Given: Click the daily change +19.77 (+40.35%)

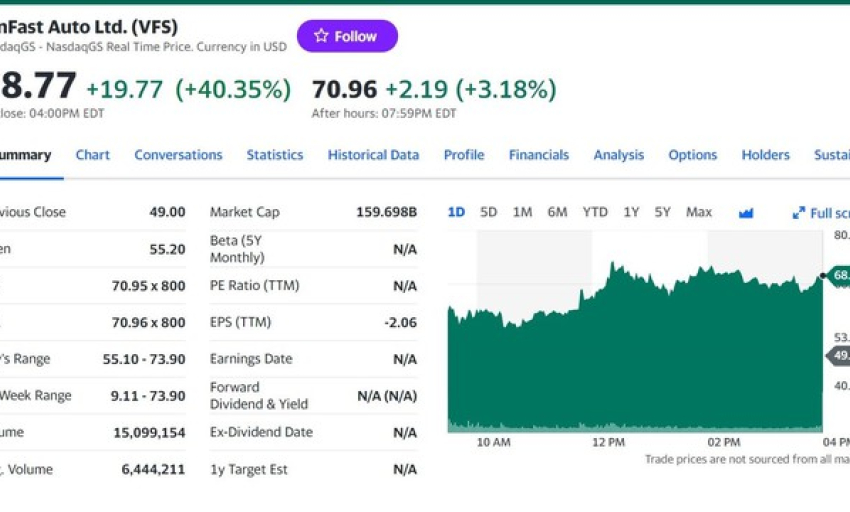Looking at the screenshot, I should tap(189, 89).
